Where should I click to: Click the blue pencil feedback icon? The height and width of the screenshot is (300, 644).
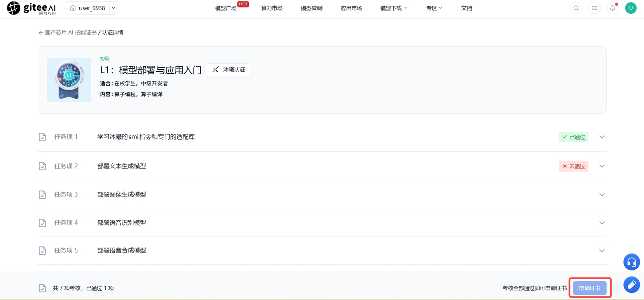631,285
